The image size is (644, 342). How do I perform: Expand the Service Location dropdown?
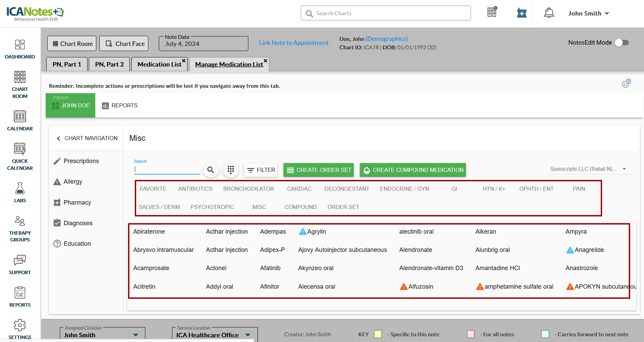[x=248, y=335]
